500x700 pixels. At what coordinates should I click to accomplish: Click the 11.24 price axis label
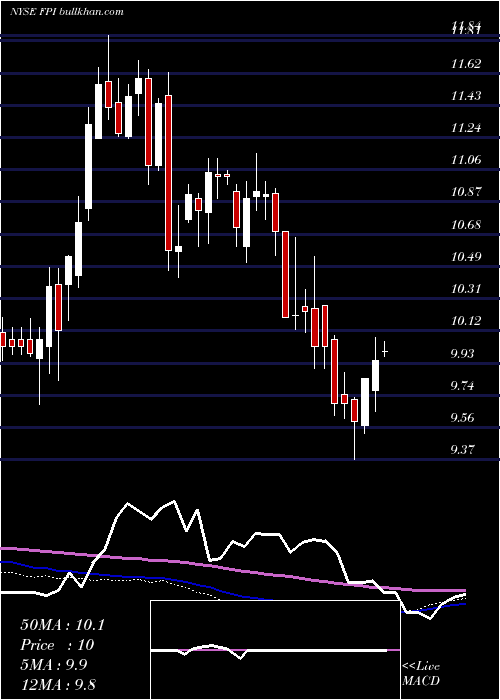click(466, 128)
